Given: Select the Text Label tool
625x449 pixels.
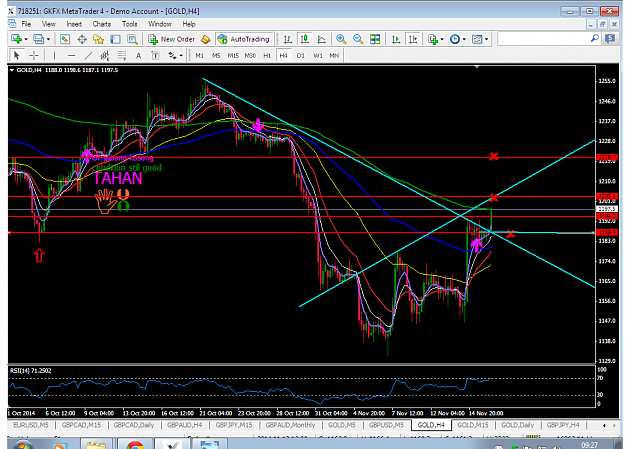Looking at the screenshot, I should pos(155,55).
